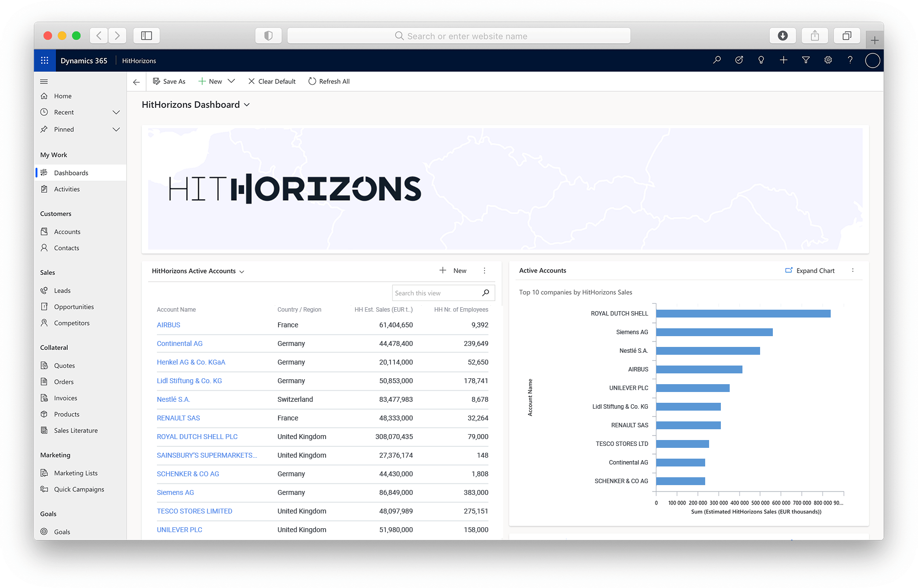Click Refresh All command

point(329,81)
